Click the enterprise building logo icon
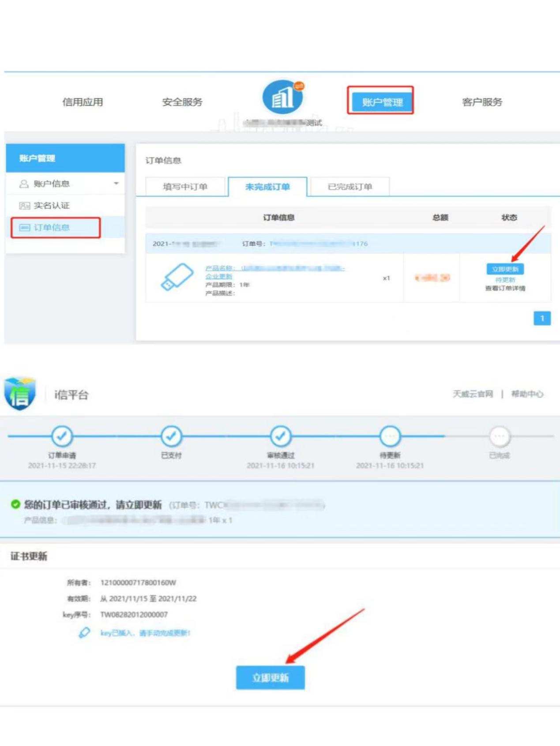 coord(282,97)
